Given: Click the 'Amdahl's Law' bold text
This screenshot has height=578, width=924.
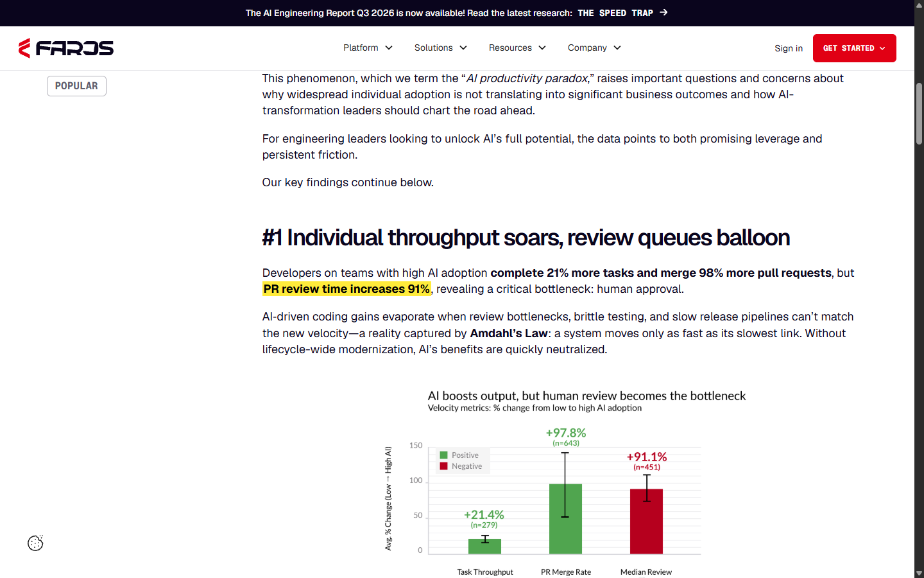Looking at the screenshot, I should click(509, 333).
